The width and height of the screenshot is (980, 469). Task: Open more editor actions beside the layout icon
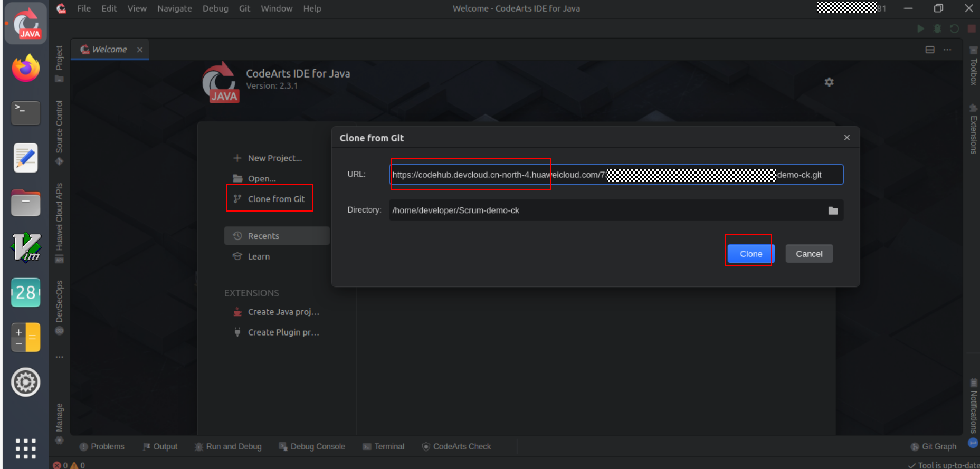point(947,50)
